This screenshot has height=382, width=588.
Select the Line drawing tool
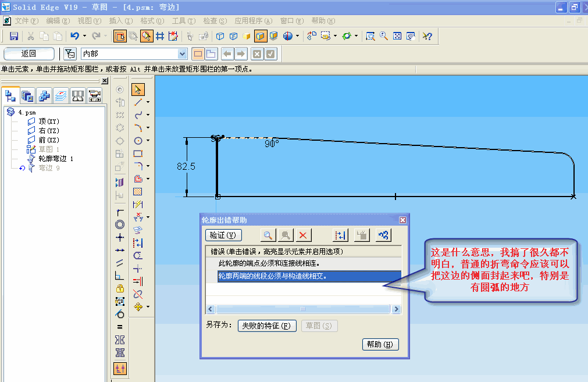pyautogui.click(x=138, y=102)
